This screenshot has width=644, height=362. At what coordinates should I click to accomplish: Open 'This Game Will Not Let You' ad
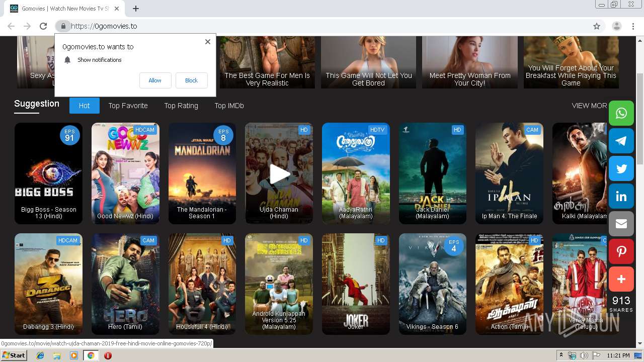pyautogui.click(x=369, y=62)
